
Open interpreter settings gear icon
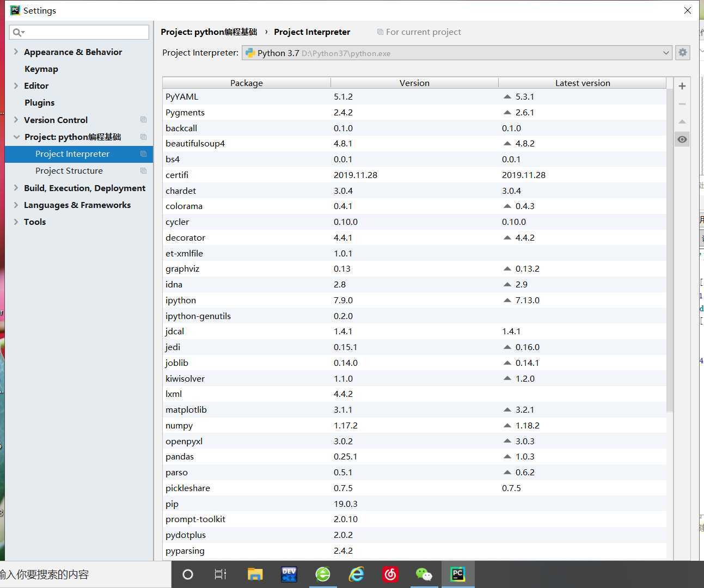tap(683, 53)
